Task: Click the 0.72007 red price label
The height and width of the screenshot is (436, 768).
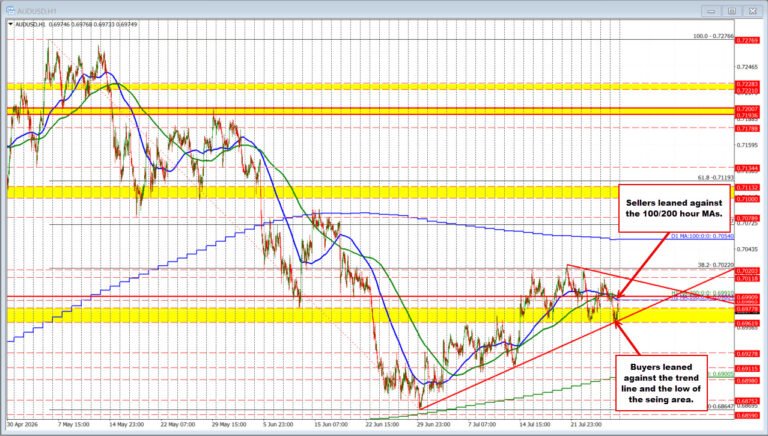Action: (747, 108)
